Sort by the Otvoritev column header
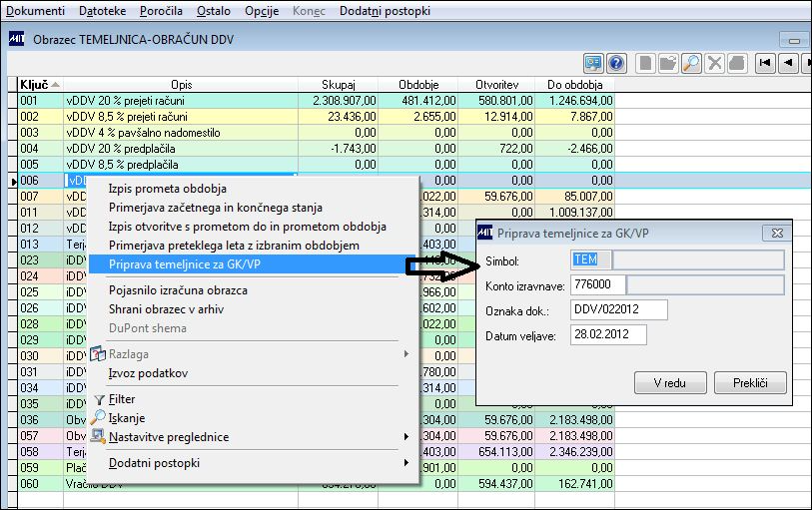Screen dimensions: 812x510 [496, 85]
